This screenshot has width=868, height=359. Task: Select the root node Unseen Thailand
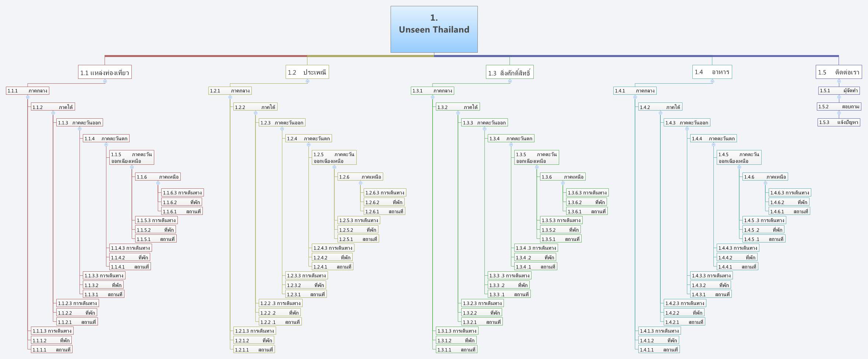434,29
